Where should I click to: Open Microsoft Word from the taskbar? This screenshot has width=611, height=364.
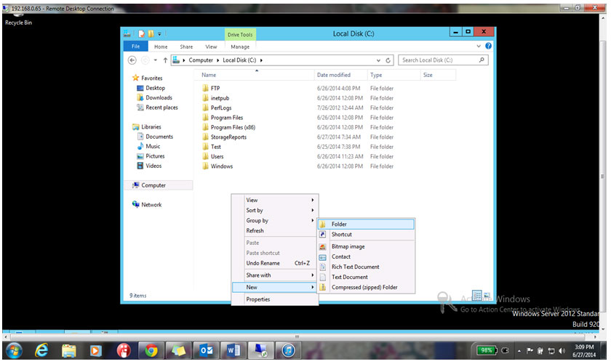(x=233, y=351)
